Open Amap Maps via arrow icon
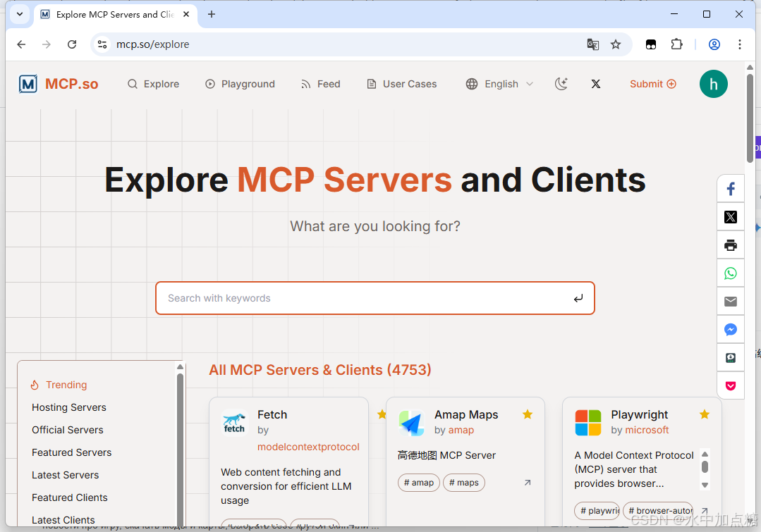This screenshot has height=532, width=761. click(x=528, y=483)
